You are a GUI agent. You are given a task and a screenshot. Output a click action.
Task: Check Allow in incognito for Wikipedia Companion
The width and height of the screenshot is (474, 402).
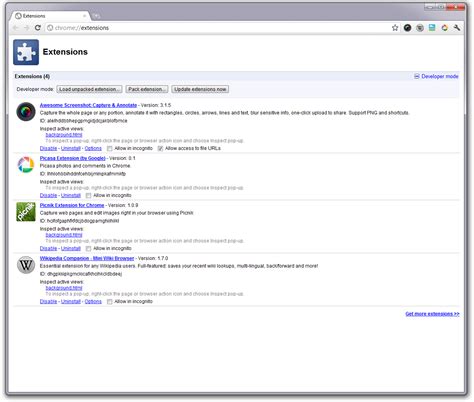click(110, 302)
